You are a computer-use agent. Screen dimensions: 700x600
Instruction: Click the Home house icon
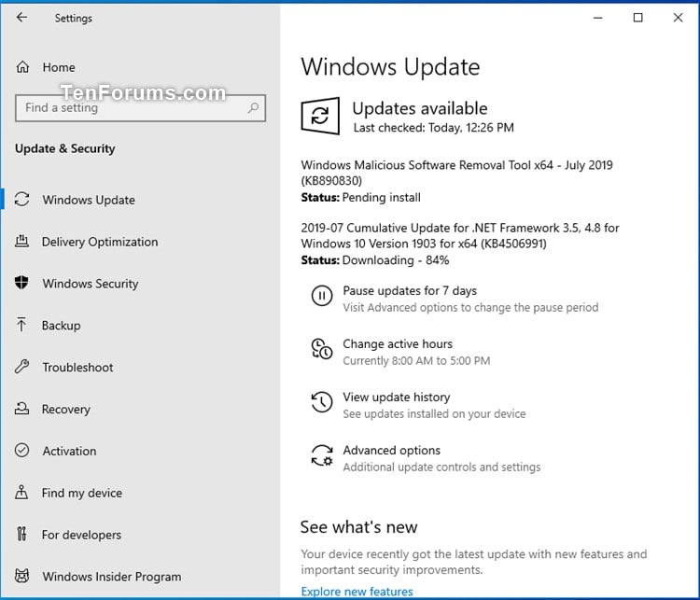tap(22, 67)
